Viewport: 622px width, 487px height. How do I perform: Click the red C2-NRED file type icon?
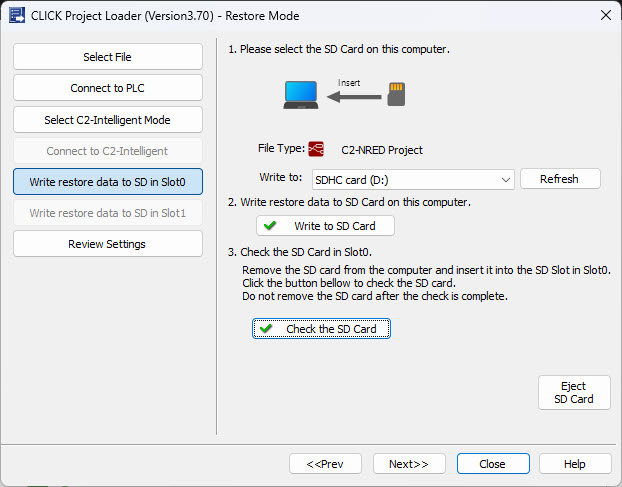point(316,149)
